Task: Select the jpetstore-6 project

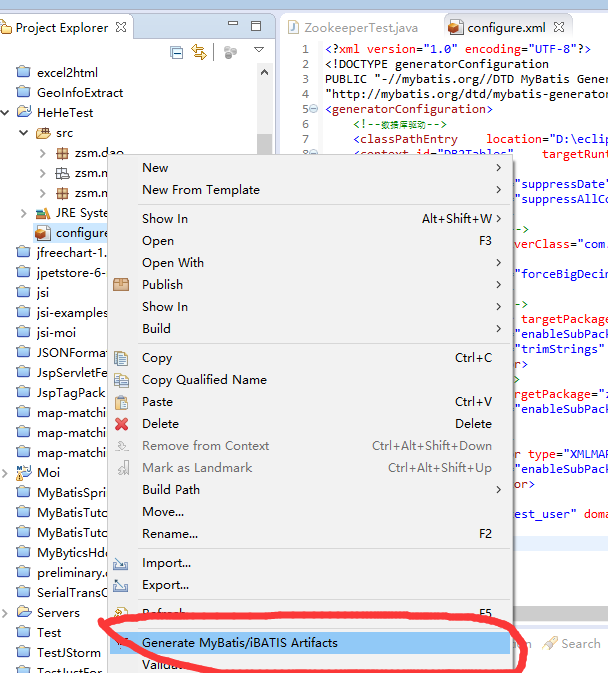Action: pyautogui.click(x=71, y=273)
